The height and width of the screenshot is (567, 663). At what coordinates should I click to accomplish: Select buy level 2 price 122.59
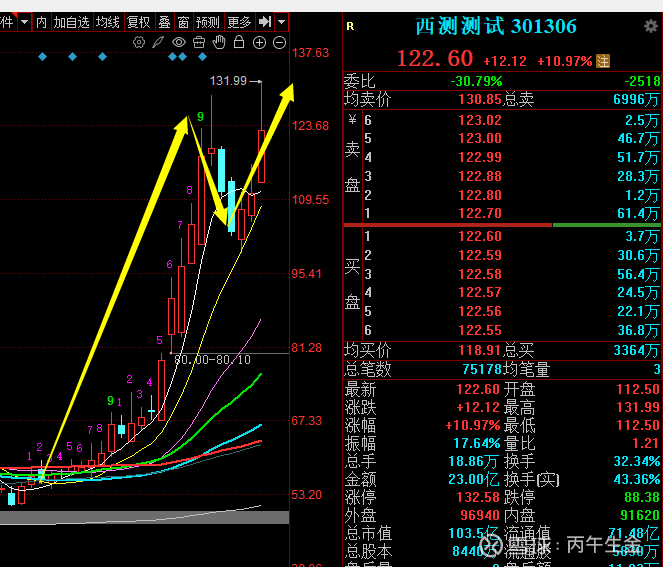click(x=480, y=255)
